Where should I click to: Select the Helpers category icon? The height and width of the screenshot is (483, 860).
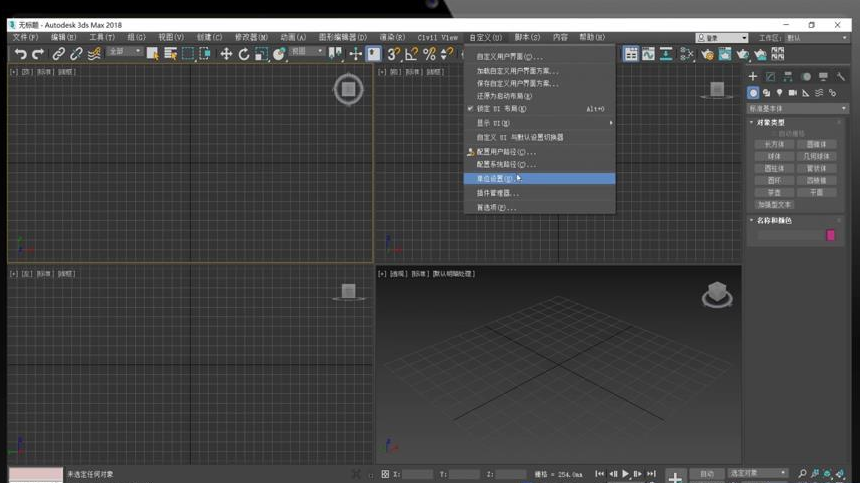coord(806,93)
